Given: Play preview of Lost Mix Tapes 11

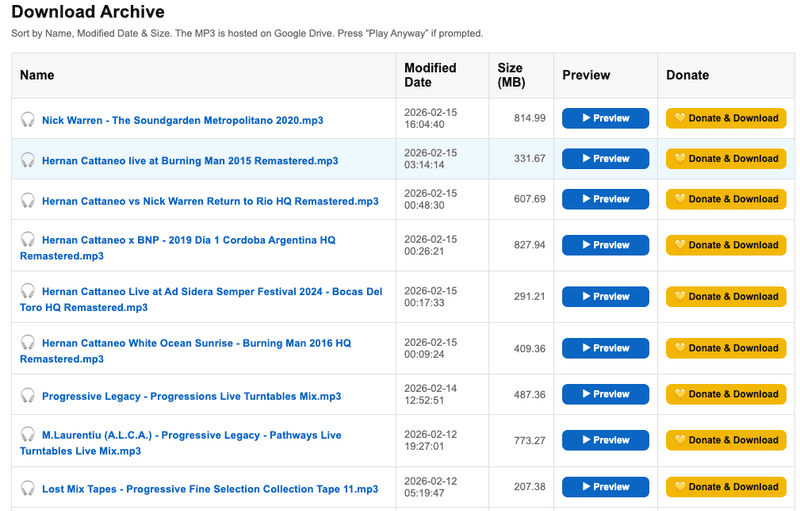Looking at the screenshot, I should click(605, 487).
